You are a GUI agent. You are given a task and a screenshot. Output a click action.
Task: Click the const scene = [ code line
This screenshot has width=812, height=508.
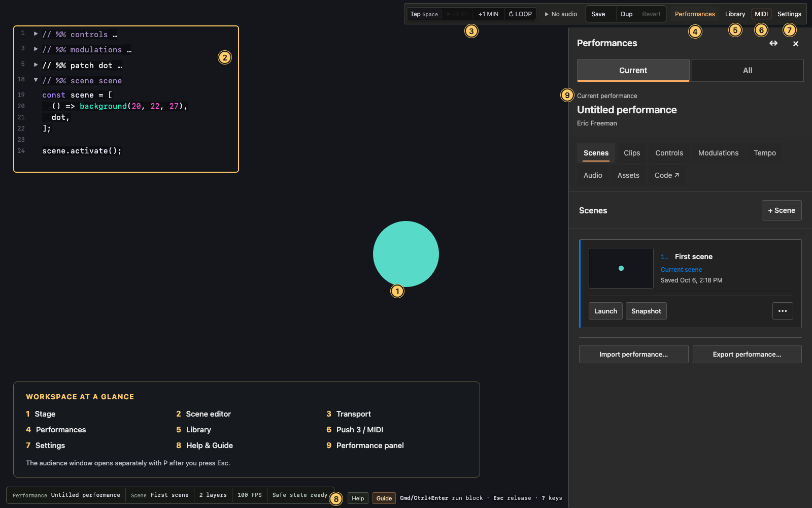tap(77, 95)
